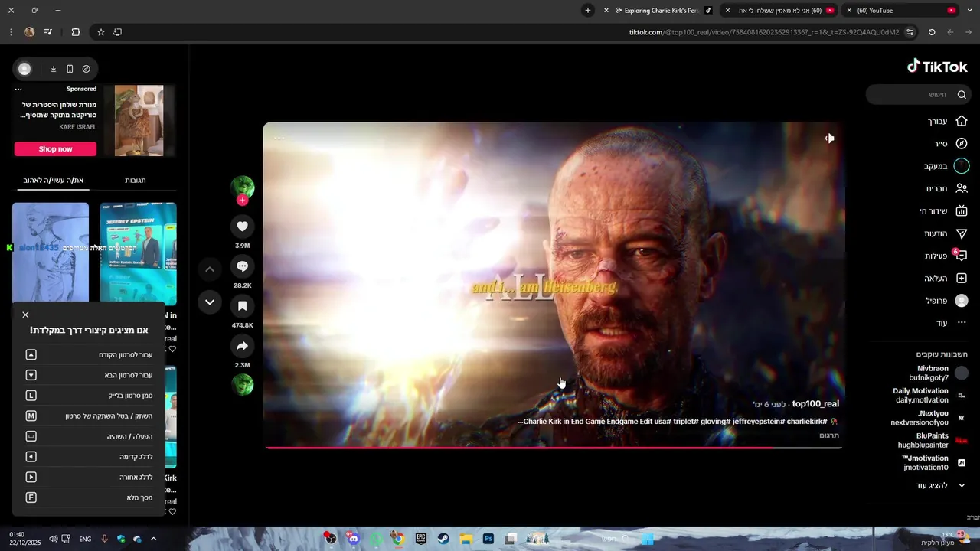Screen dimensions: 980x551
Task: Open the Explore (סייר) sidebar item
Action: point(950,143)
